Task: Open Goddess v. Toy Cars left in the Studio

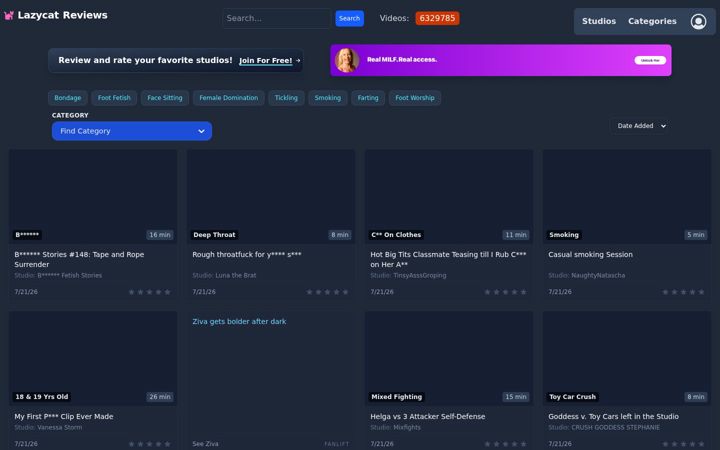Action: [x=613, y=416]
